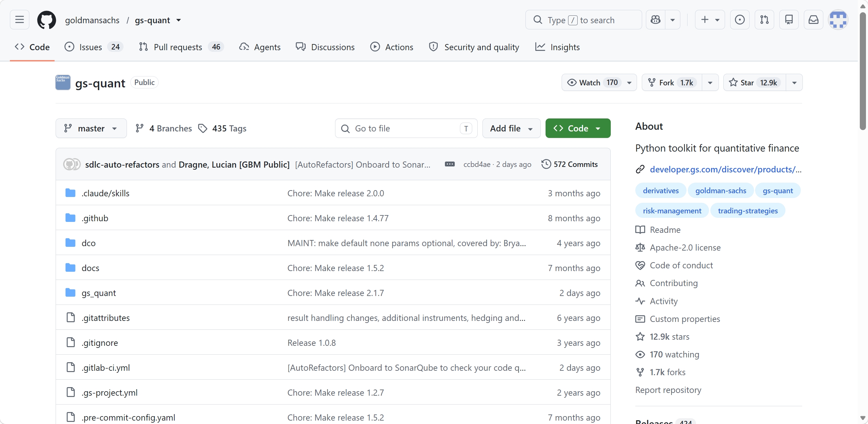The width and height of the screenshot is (868, 424).
Task: Open the notifications inbox icon
Action: [813, 20]
